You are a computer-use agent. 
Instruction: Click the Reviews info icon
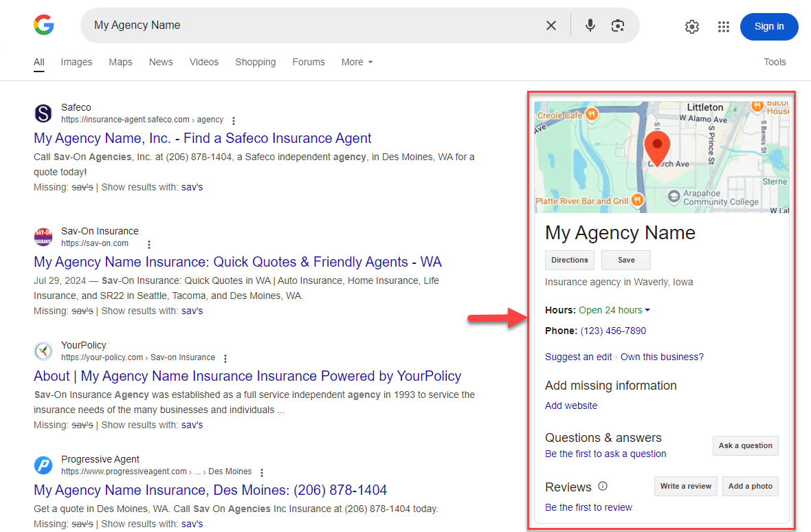(x=603, y=486)
